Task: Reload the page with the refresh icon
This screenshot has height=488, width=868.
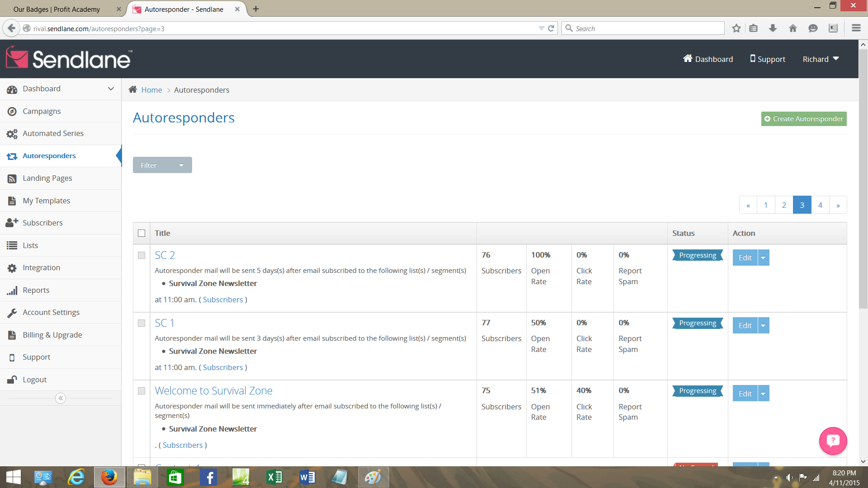Action: click(x=551, y=28)
